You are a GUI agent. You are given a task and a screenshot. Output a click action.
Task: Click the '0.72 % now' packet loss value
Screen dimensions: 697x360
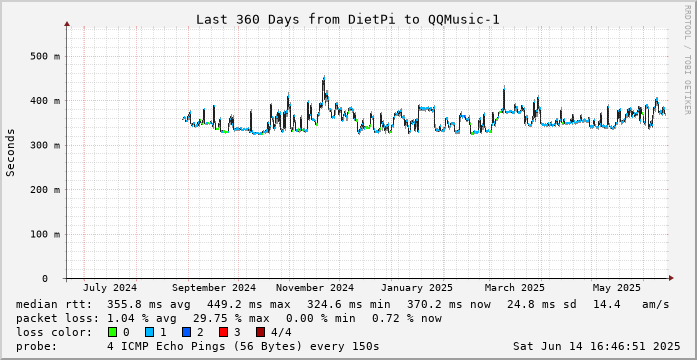[x=407, y=318]
